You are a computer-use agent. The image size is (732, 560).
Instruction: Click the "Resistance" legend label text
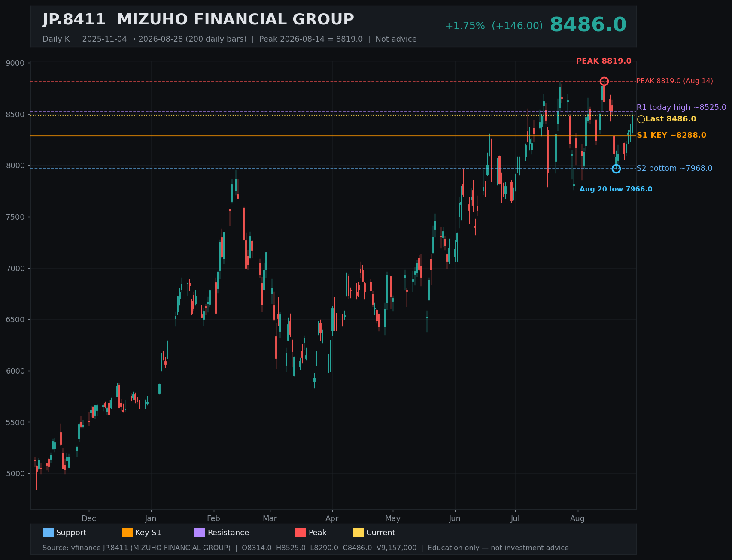[x=228, y=533]
